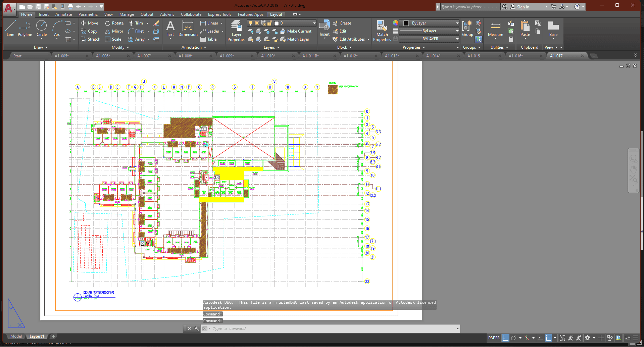Toggle object snap in status bar
Screen dimensions: 644x347
[x=548, y=338]
